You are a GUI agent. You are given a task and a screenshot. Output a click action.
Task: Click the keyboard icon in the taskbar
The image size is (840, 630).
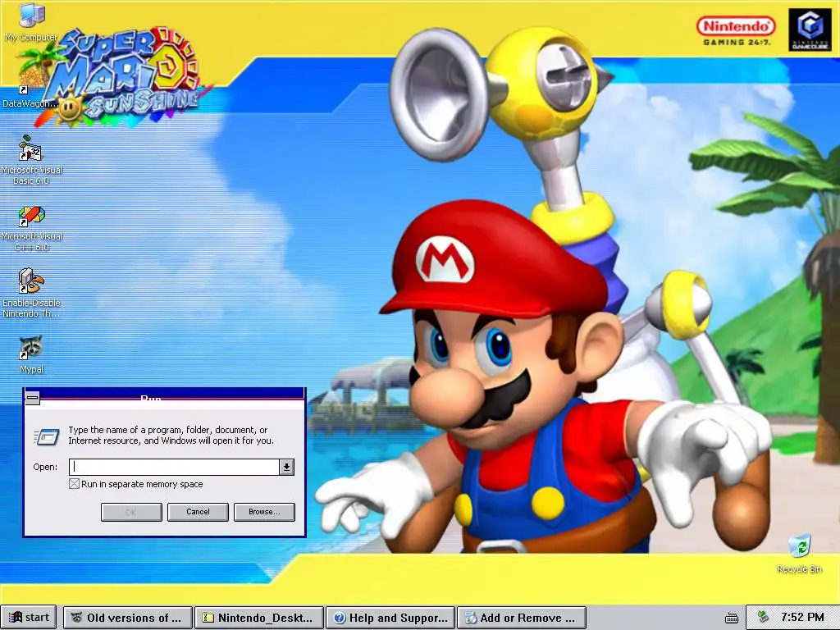pos(731,618)
